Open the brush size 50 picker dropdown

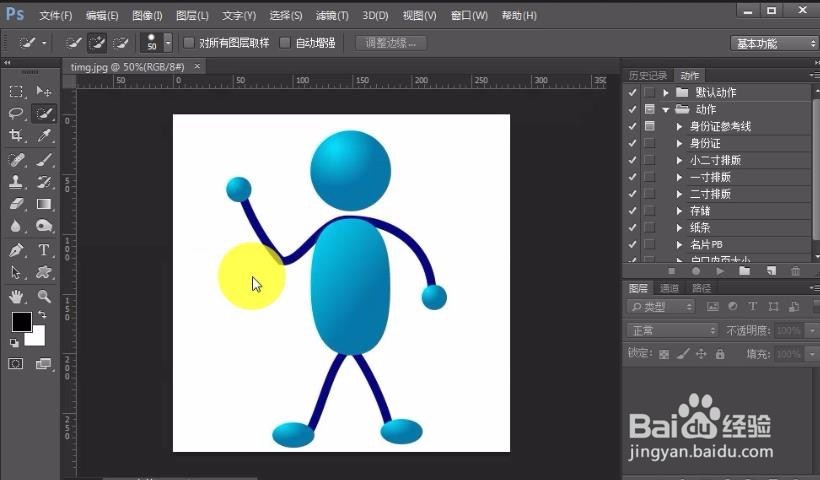point(168,43)
